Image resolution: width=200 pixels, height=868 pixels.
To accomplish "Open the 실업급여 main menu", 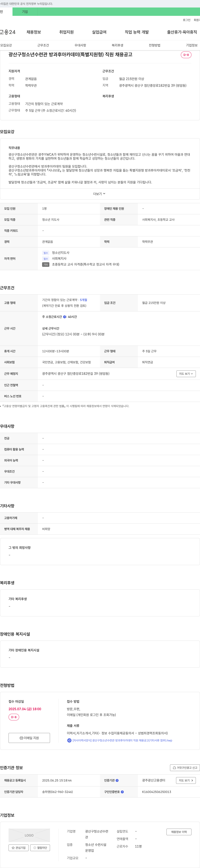I will pyautogui.click(x=99, y=32).
